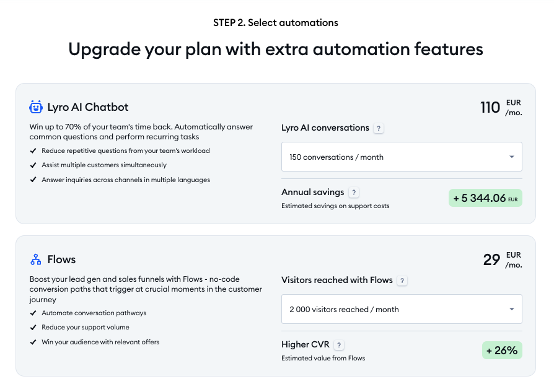Open help icon next to Visitors reached with Flows
The height and width of the screenshot is (392, 554).
402,281
